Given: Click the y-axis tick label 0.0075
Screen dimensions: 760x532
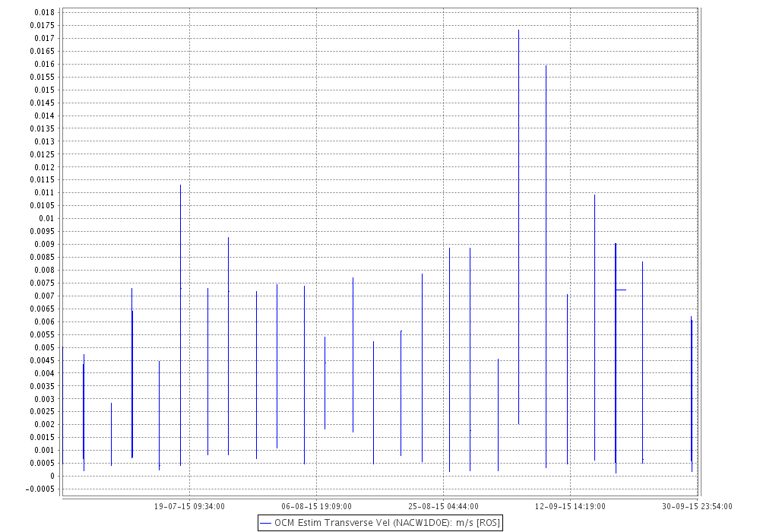Looking at the screenshot, I should click(43, 283).
